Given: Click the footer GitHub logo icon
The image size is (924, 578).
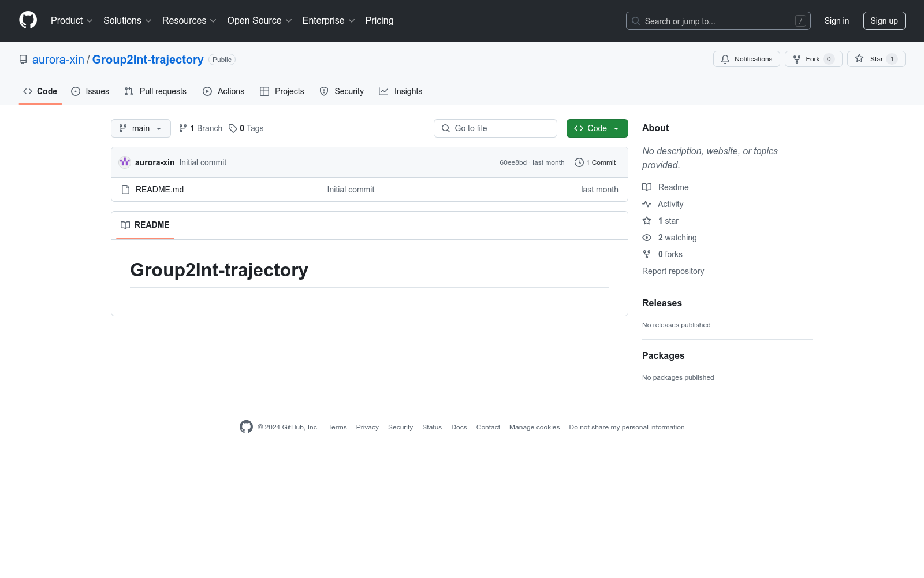Looking at the screenshot, I should pos(246,427).
